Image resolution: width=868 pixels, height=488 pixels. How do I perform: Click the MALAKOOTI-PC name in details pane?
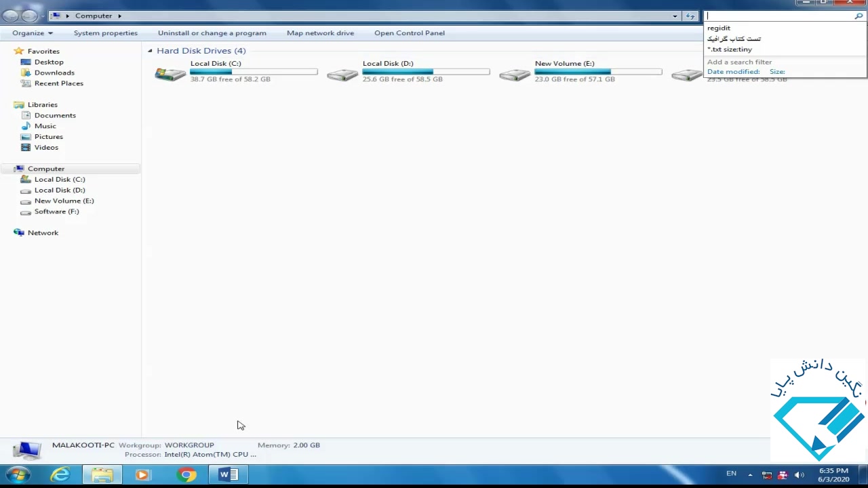pyautogui.click(x=83, y=445)
